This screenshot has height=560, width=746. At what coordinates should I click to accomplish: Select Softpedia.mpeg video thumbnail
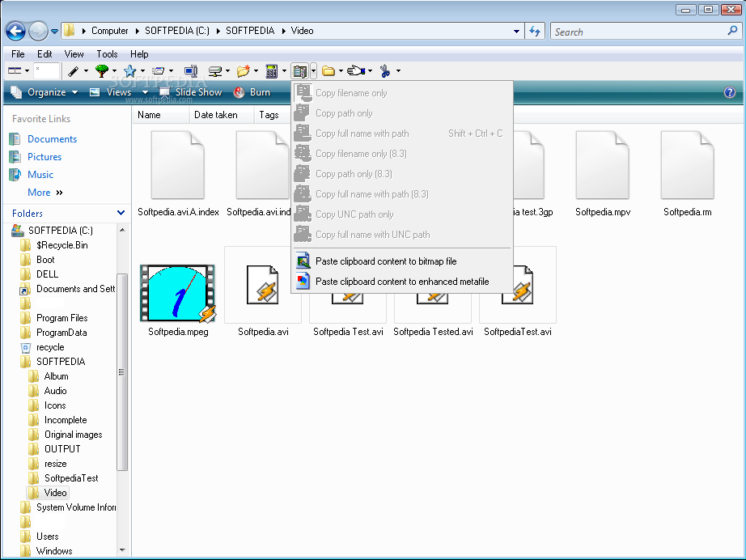point(178,294)
